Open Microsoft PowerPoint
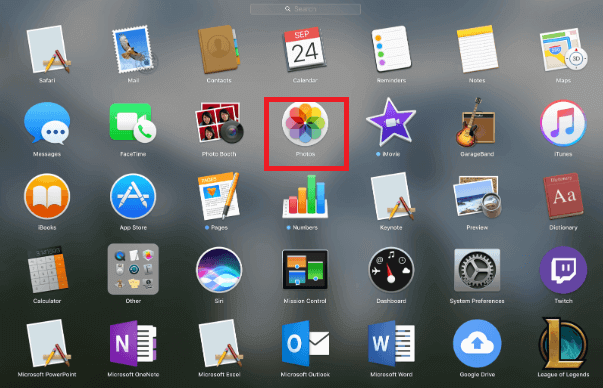 click(48, 343)
